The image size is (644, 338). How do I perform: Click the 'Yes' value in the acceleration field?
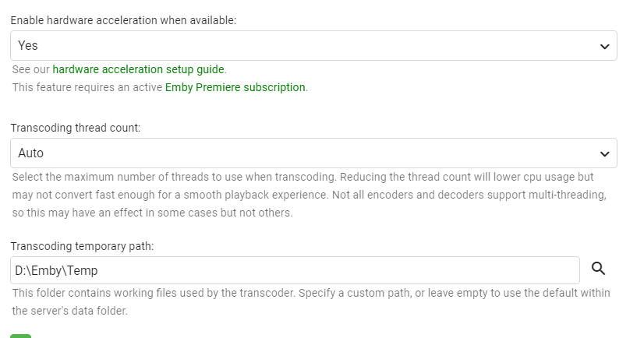(28, 46)
